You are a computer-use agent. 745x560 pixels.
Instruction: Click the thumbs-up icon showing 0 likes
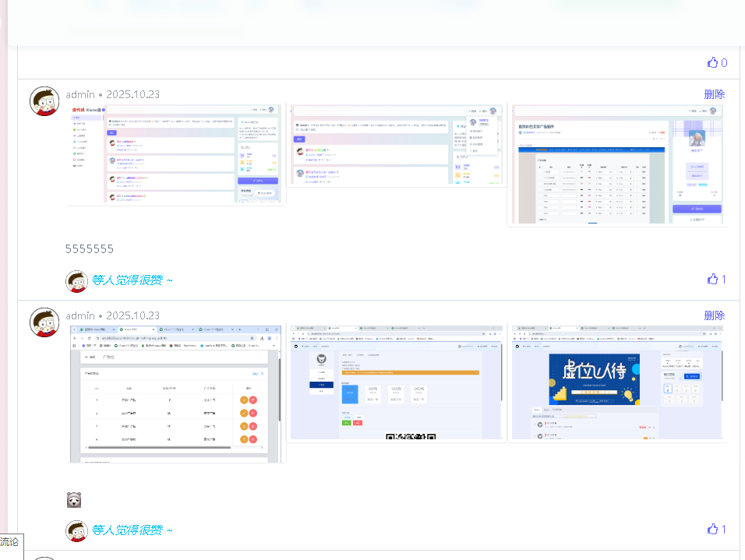(712, 63)
